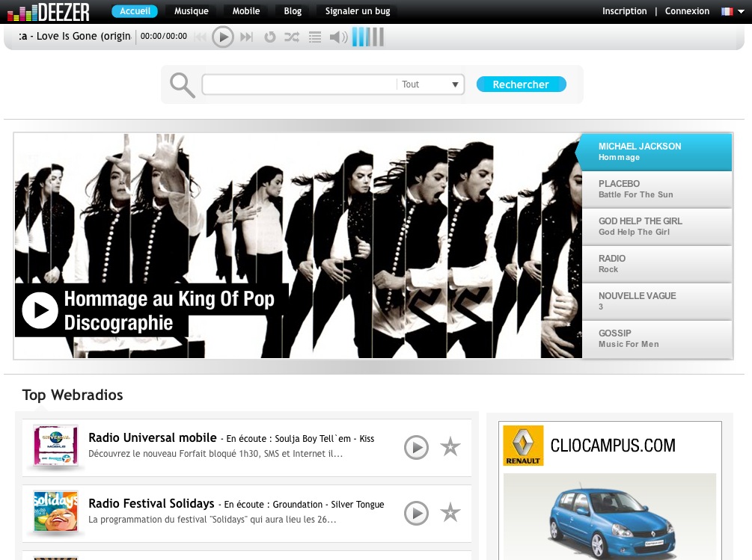Click the blue Clio car ad image
Image resolution: width=752 pixels, height=560 pixels.
(611, 522)
